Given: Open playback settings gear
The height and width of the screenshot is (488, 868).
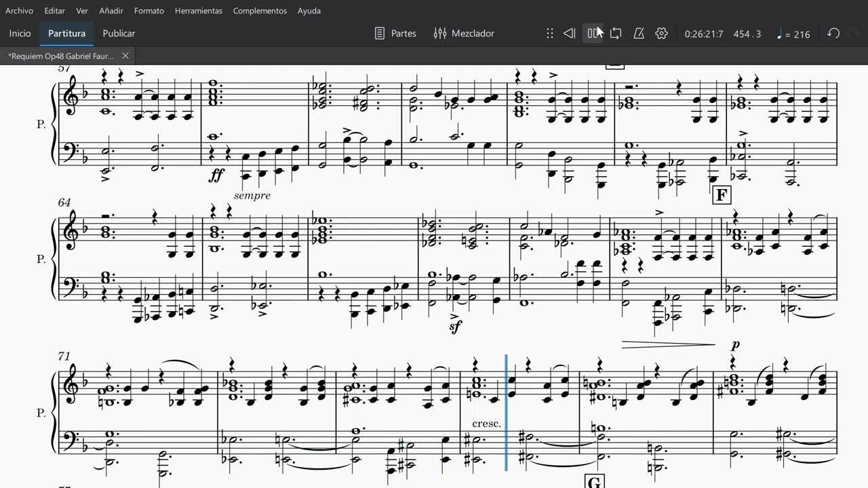Looking at the screenshot, I should (x=662, y=33).
